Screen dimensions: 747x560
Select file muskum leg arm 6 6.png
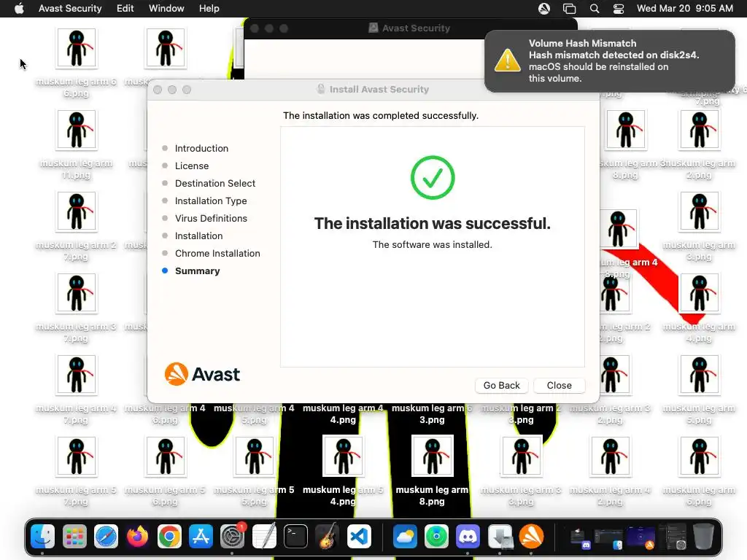[76, 47]
